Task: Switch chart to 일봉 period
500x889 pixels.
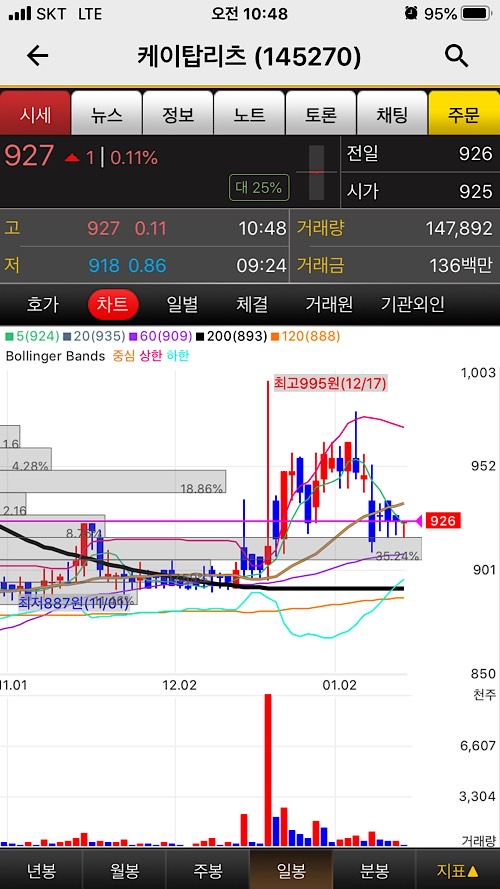Action: coord(291,870)
